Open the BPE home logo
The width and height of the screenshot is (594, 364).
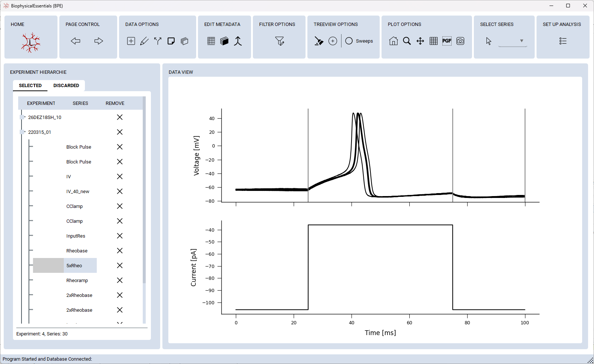pyautogui.click(x=31, y=43)
